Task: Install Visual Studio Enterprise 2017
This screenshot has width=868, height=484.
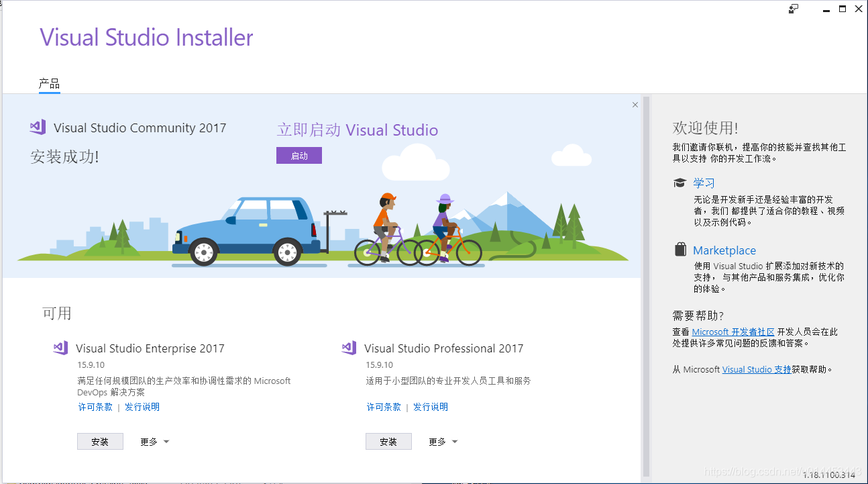Action: tap(100, 442)
